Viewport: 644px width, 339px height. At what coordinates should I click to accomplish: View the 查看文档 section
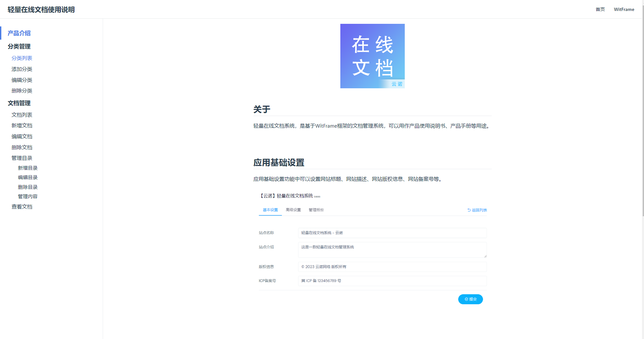point(22,206)
